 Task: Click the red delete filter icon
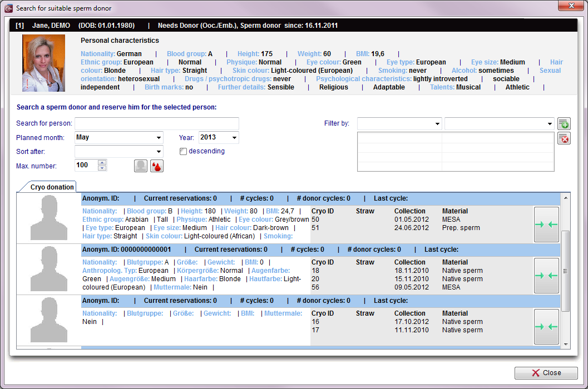pos(564,138)
